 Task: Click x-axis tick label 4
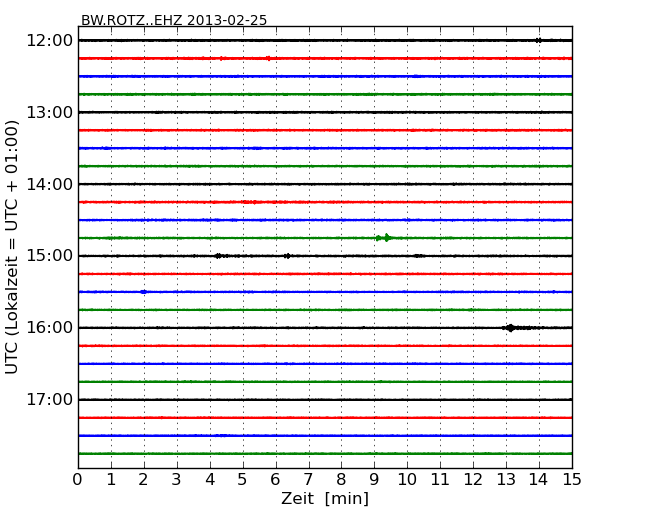coord(210,480)
